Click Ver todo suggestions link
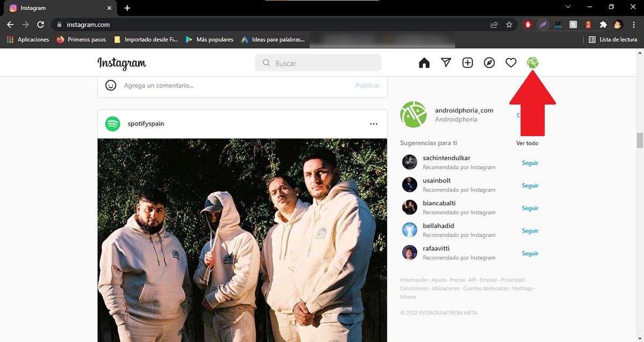Screen dimensions: 644x342 [x=527, y=143]
